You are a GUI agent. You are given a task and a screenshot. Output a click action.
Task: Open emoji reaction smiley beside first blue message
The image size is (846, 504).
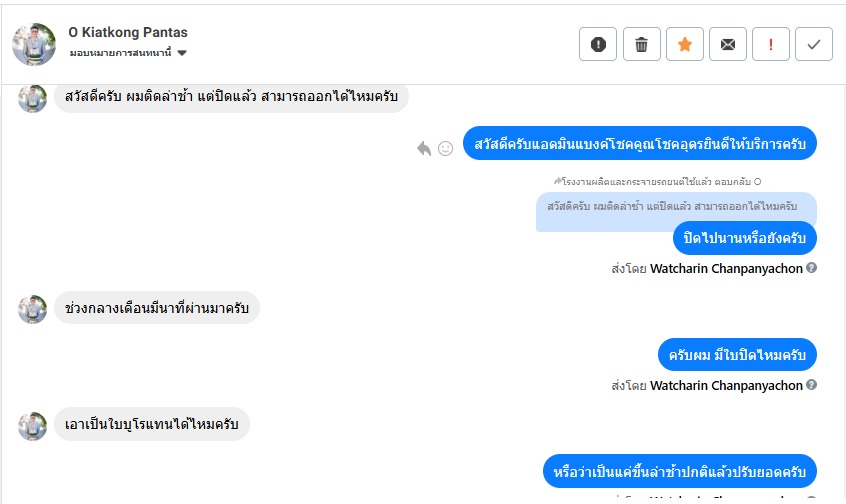coord(446,148)
